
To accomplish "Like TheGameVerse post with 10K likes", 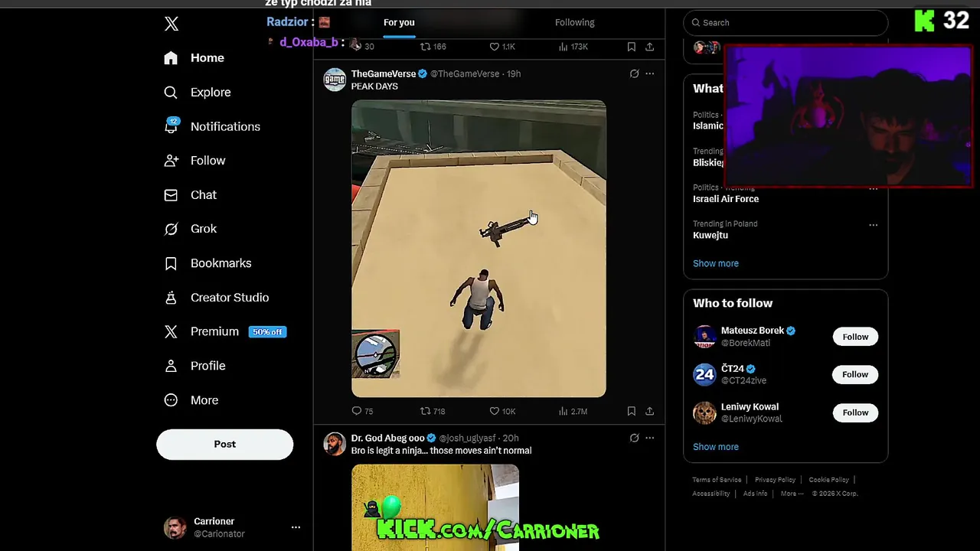I will tap(502, 411).
